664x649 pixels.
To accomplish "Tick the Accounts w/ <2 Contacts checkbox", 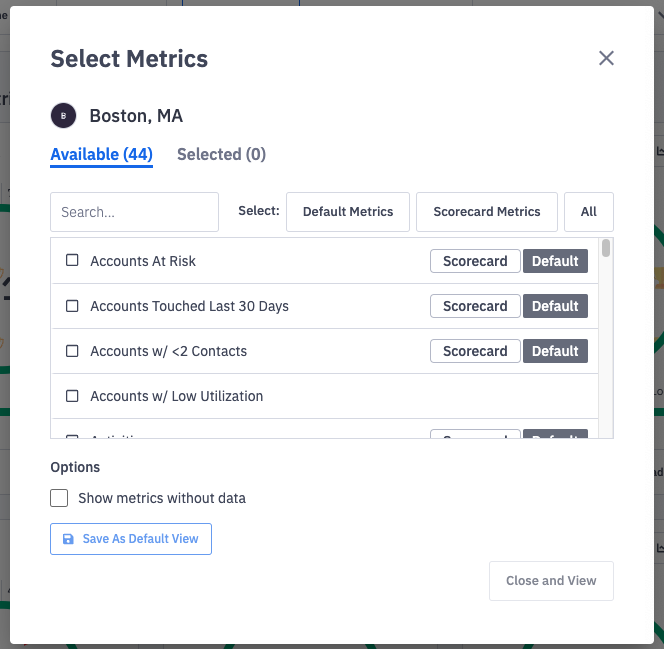I will [72, 351].
